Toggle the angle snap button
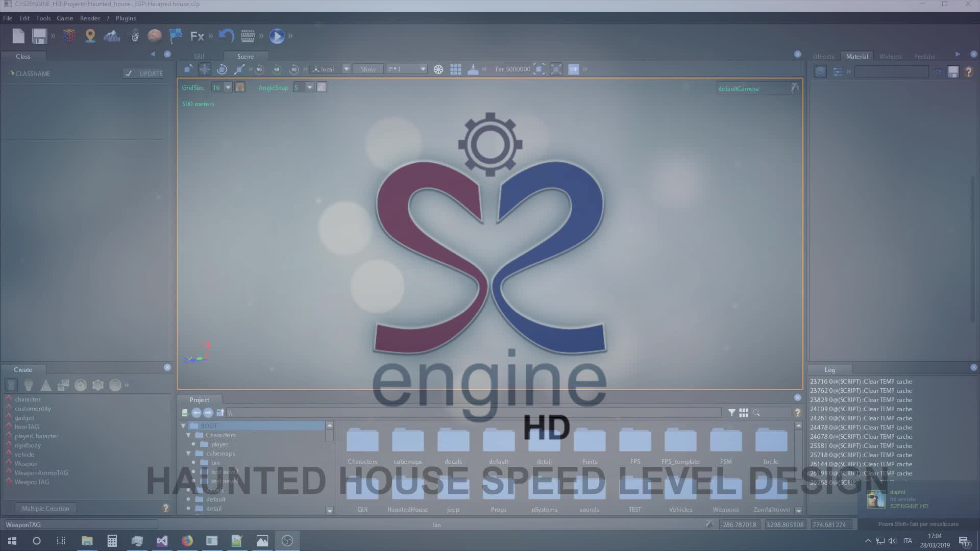 [322, 87]
